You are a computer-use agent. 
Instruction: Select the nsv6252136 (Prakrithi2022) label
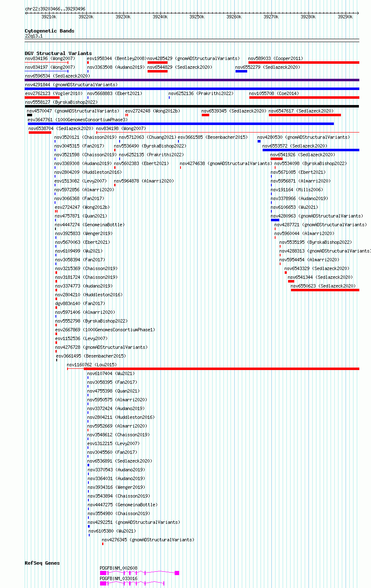201,93
